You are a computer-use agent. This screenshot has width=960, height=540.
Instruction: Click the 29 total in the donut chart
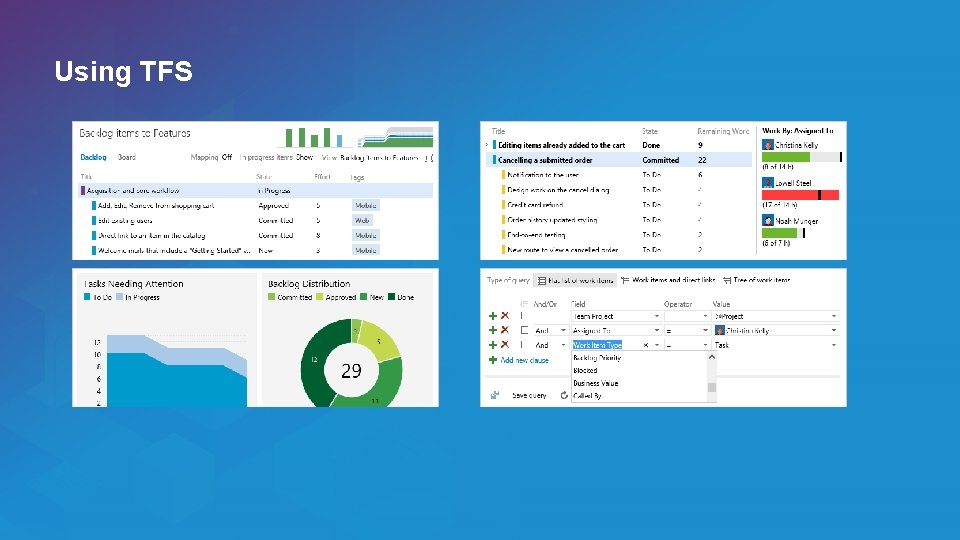click(351, 371)
